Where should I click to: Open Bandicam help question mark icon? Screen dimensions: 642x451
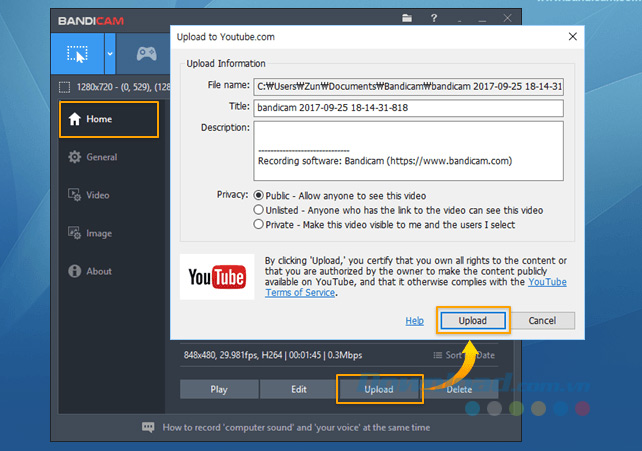coord(434,18)
